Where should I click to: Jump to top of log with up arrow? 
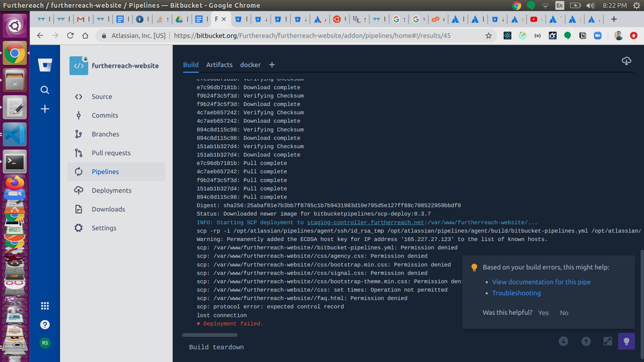point(586,341)
